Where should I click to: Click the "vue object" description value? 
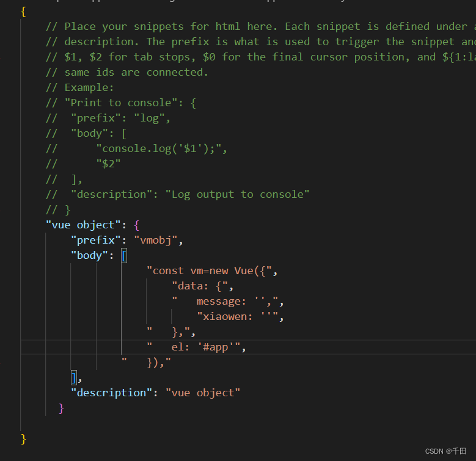[x=203, y=393]
